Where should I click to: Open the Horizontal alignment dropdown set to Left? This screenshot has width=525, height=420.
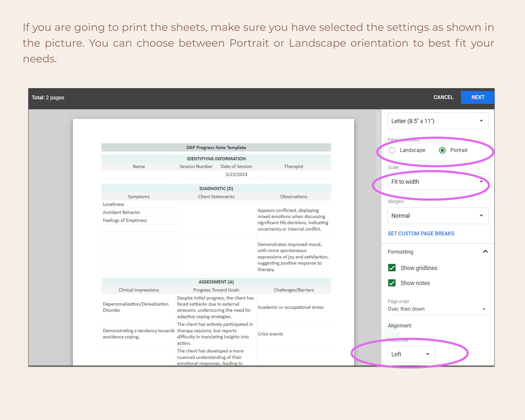411,354
